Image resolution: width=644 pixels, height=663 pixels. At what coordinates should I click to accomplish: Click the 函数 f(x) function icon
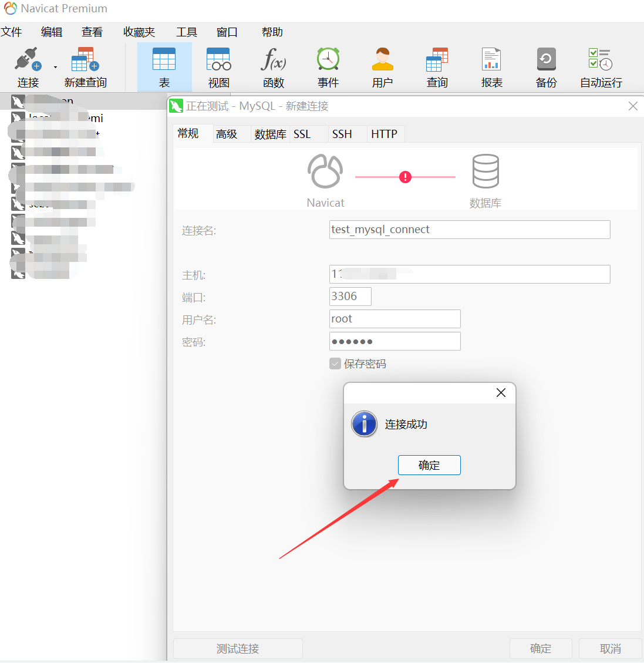click(273, 60)
